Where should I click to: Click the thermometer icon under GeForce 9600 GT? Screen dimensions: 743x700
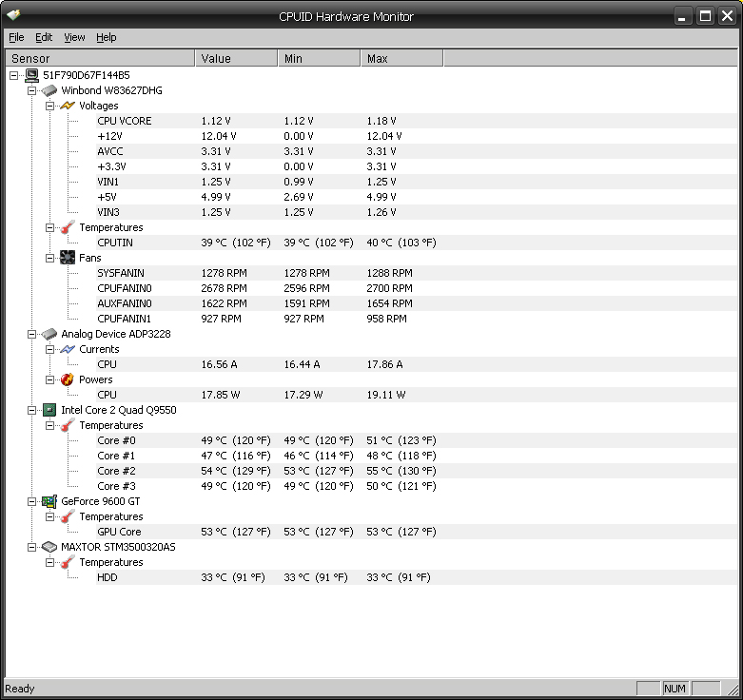coord(68,516)
